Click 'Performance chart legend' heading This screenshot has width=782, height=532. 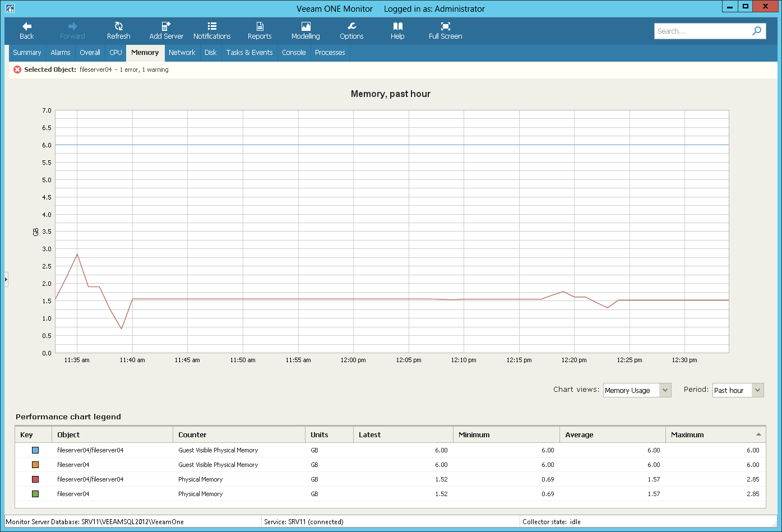pos(68,417)
